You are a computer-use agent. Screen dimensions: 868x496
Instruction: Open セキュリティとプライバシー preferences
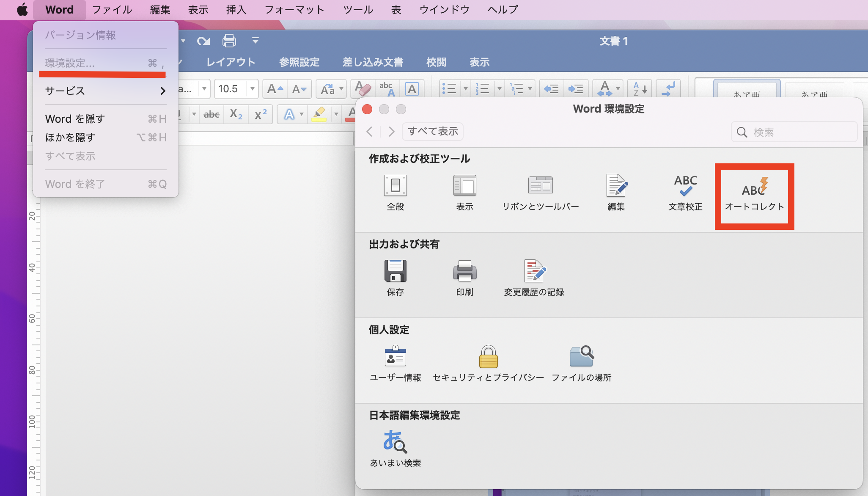[x=488, y=364]
